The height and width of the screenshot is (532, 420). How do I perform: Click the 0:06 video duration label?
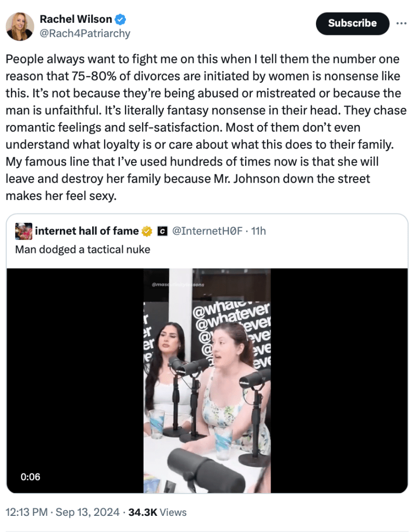pos(30,476)
